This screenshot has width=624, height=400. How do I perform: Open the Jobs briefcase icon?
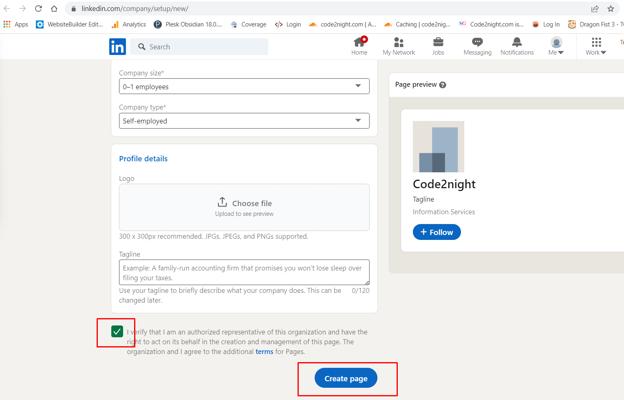tap(438, 42)
